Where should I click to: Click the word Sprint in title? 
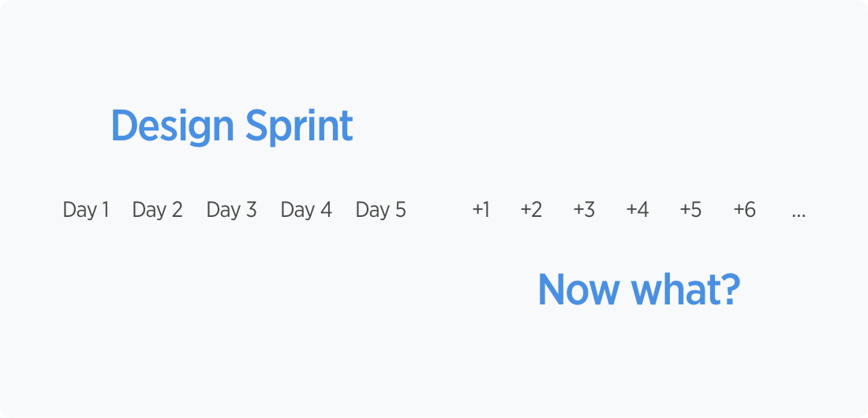[299, 127]
